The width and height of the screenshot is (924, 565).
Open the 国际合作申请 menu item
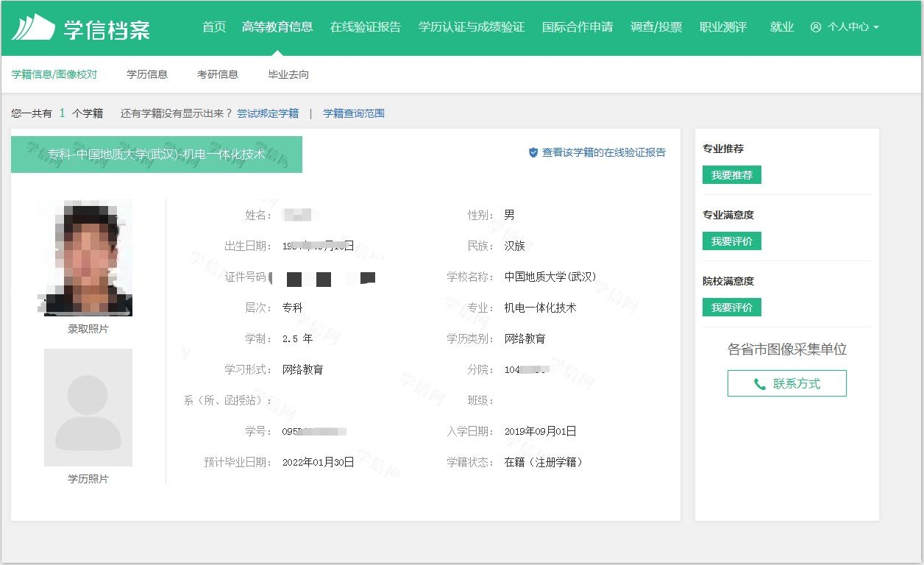click(577, 27)
